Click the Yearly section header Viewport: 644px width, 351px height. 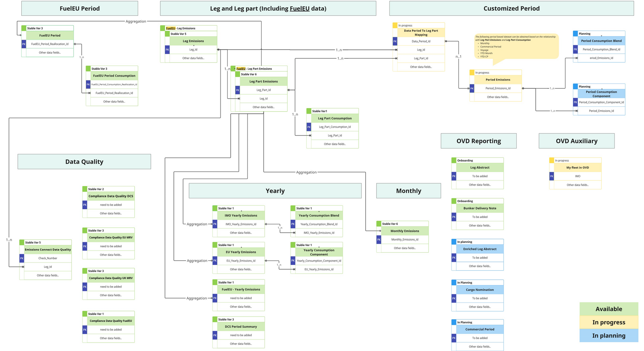[x=275, y=191]
